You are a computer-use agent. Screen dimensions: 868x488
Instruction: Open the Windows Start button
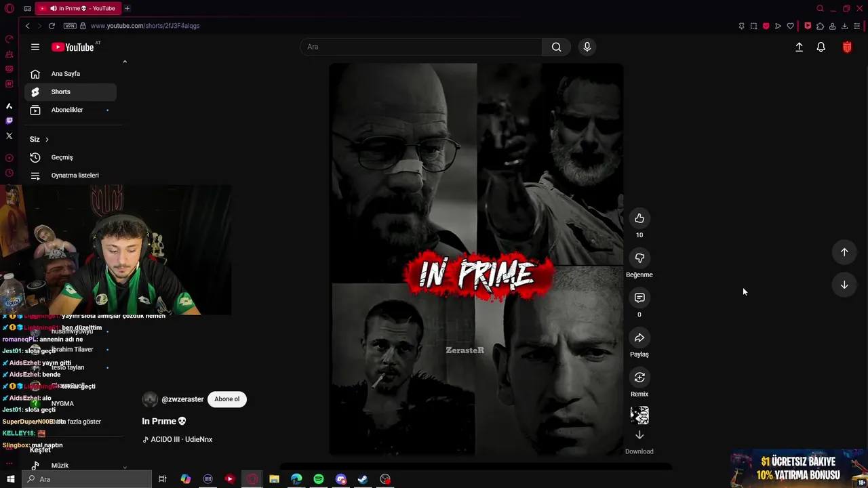click(x=10, y=479)
